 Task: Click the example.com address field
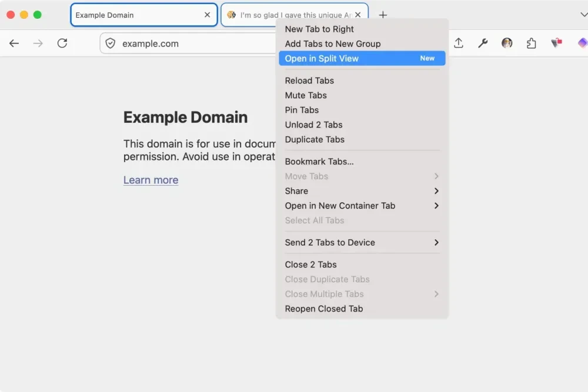[188, 43]
